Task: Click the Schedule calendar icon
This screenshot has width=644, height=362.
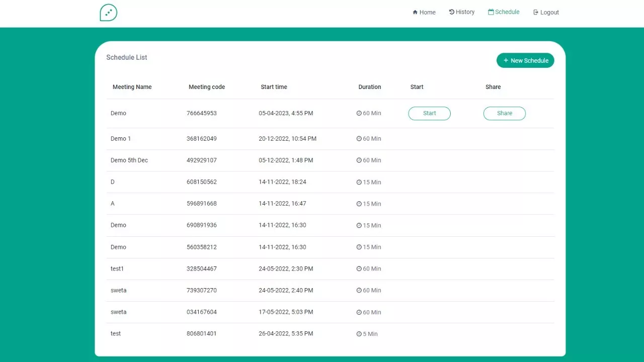Action: point(491,12)
